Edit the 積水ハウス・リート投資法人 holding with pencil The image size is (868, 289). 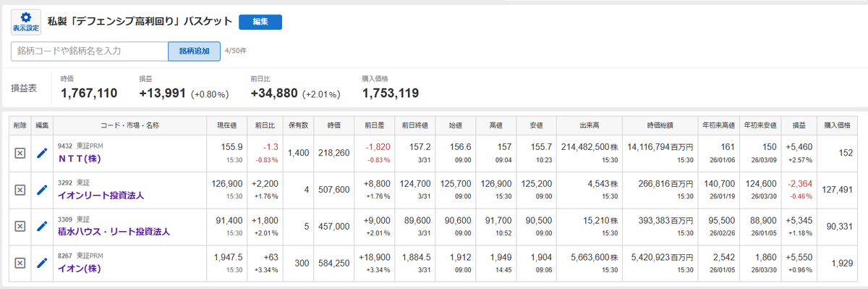pyautogui.click(x=42, y=226)
